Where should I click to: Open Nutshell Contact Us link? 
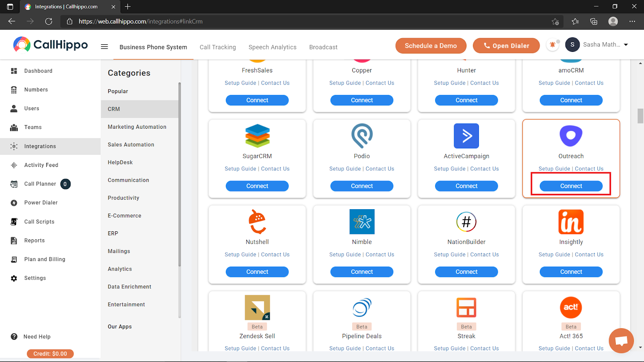(x=275, y=255)
